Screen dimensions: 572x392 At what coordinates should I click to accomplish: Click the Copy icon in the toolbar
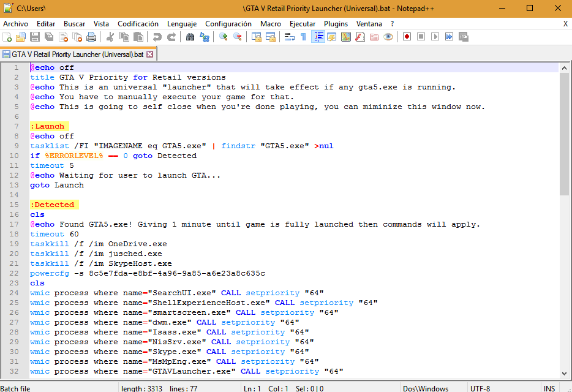click(x=124, y=37)
